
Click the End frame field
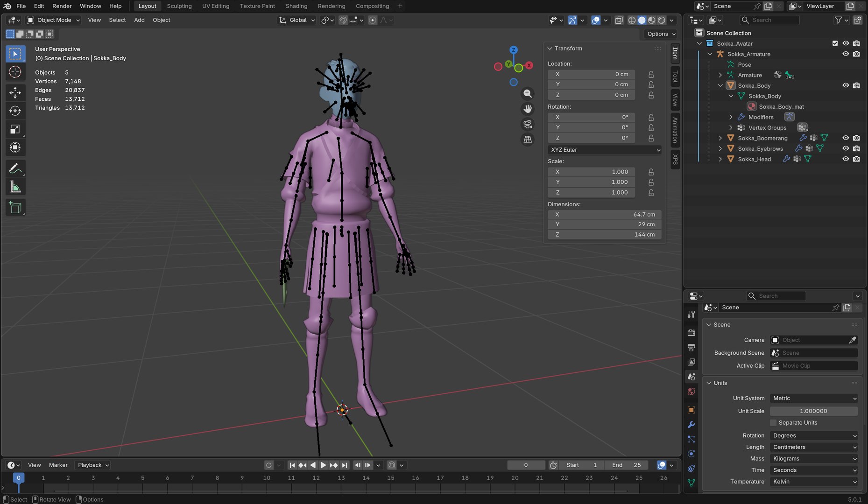pos(627,465)
